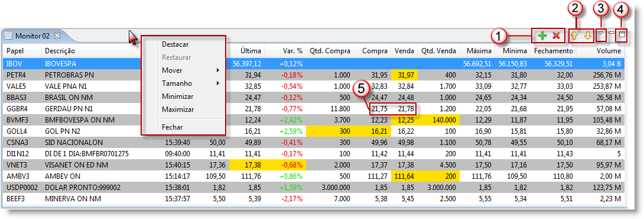Click the table icon on Monitor 02 tab
This screenshot has width=644, height=219.
(8, 36)
